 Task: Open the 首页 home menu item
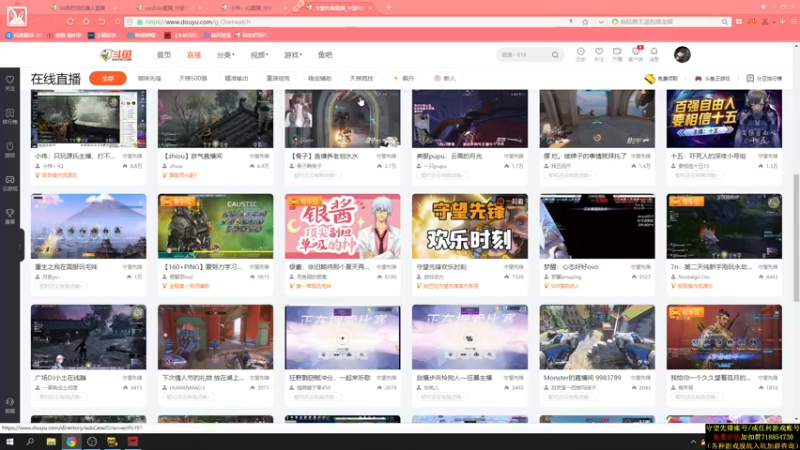click(164, 55)
